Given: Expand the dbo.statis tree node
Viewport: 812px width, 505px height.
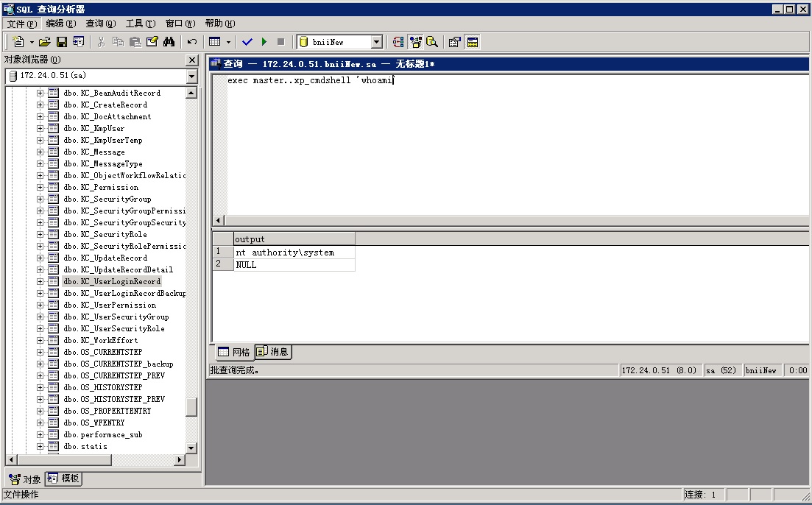Looking at the screenshot, I should pos(40,446).
